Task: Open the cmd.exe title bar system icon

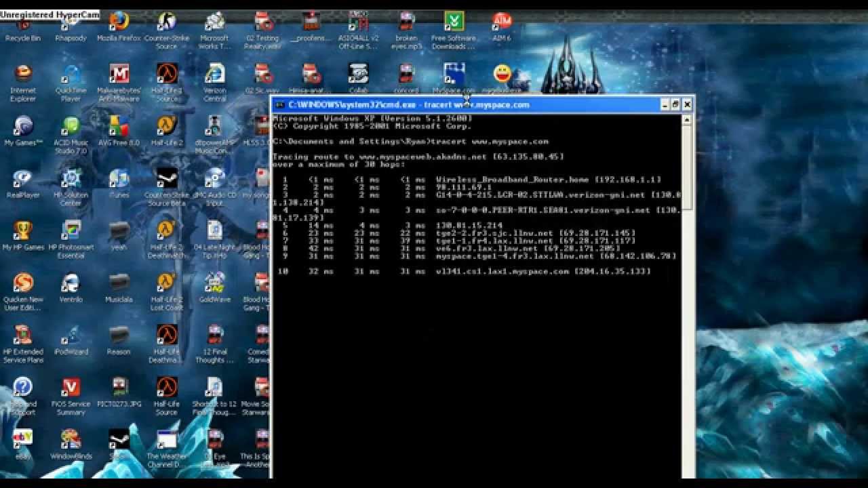Action: [x=279, y=104]
